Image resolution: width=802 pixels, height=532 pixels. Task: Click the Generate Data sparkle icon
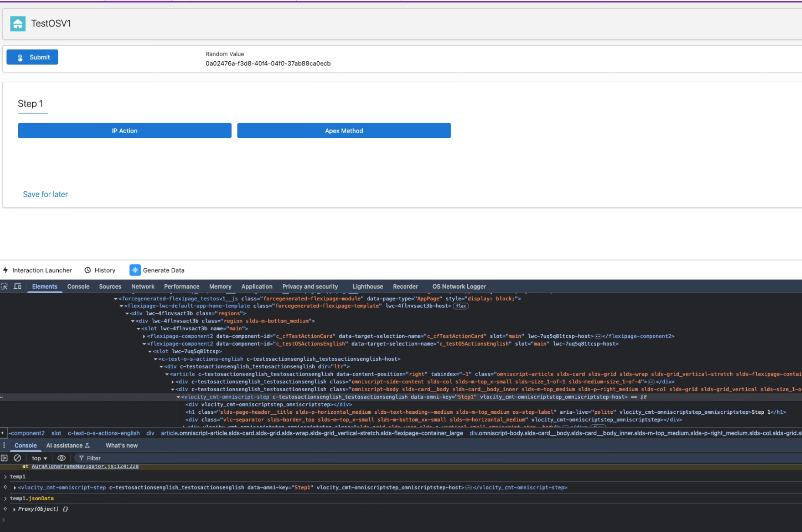(x=135, y=270)
